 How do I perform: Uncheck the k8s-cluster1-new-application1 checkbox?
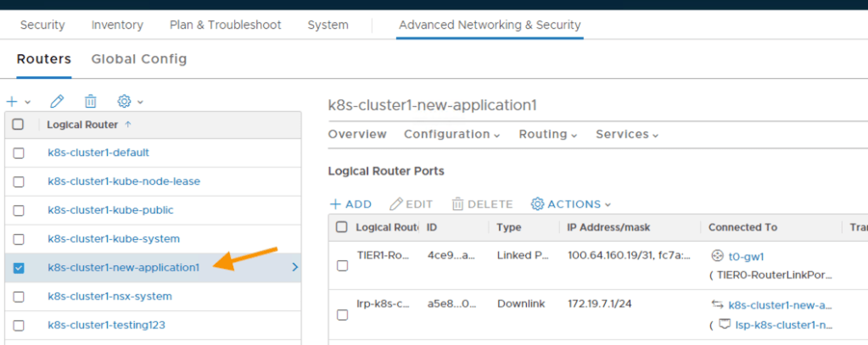[x=19, y=268]
